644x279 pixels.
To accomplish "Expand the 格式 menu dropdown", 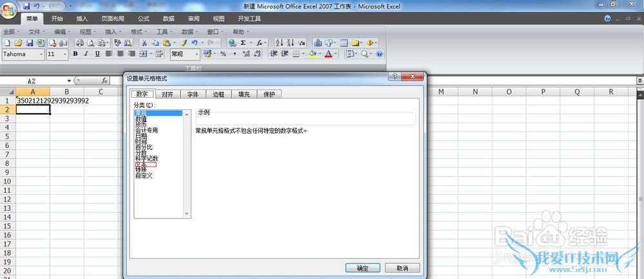I will 138,32.
